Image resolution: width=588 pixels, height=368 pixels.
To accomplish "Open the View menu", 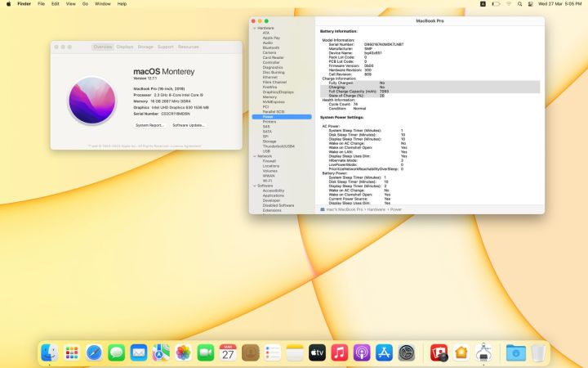I will point(70,4).
